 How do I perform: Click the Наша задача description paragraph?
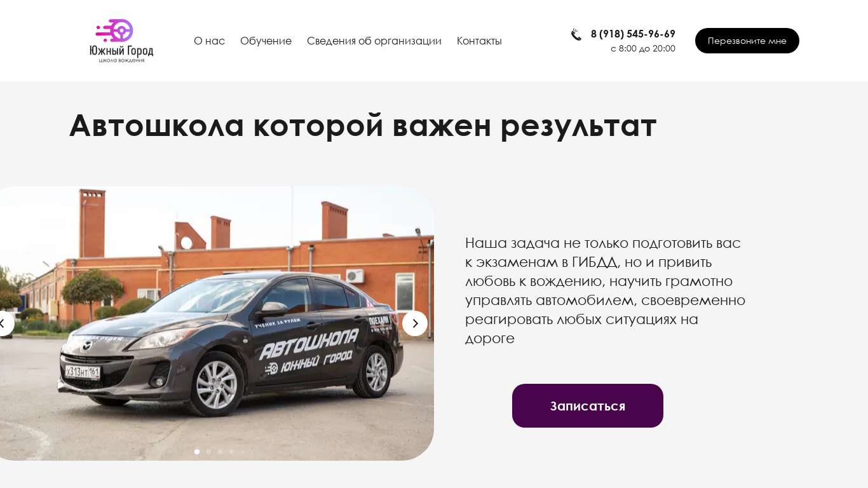click(x=605, y=290)
